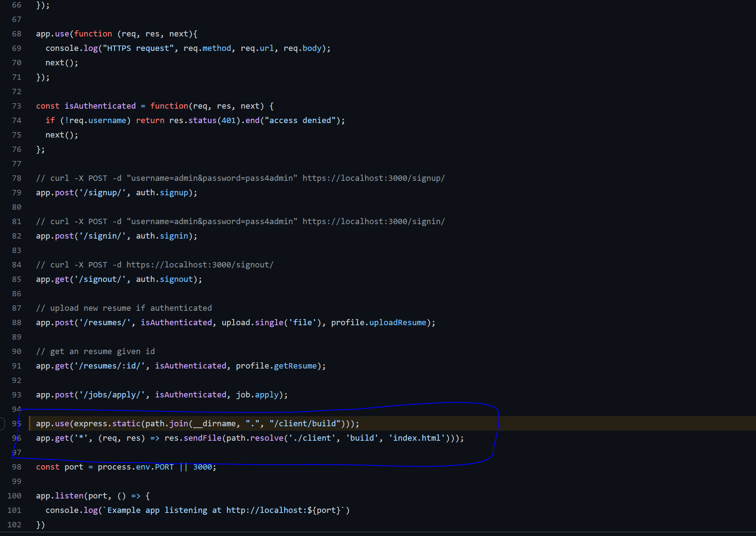This screenshot has height=536, width=756.
Task: Click the 3000 default port value
Action: (202, 467)
